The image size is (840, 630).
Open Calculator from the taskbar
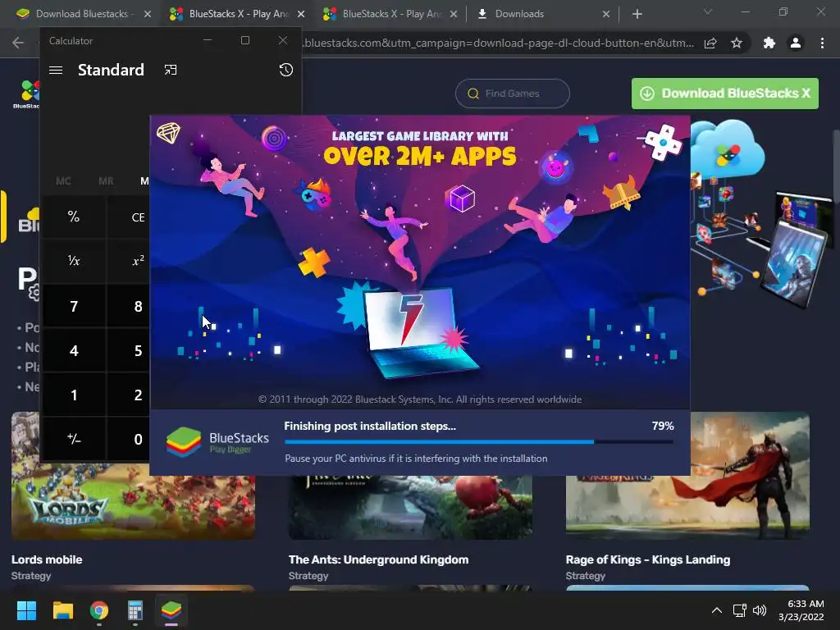(135, 610)
